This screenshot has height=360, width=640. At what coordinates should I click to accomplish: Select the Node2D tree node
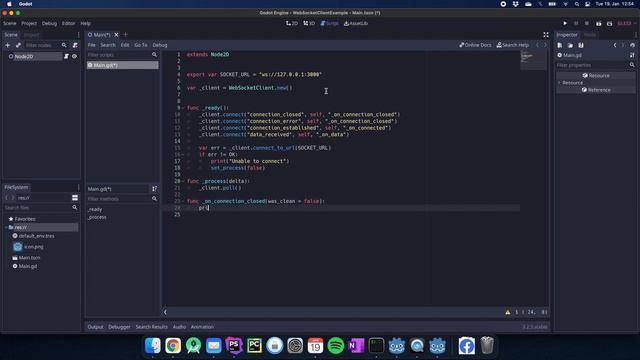pyautogui.click(x=24, y=56)
